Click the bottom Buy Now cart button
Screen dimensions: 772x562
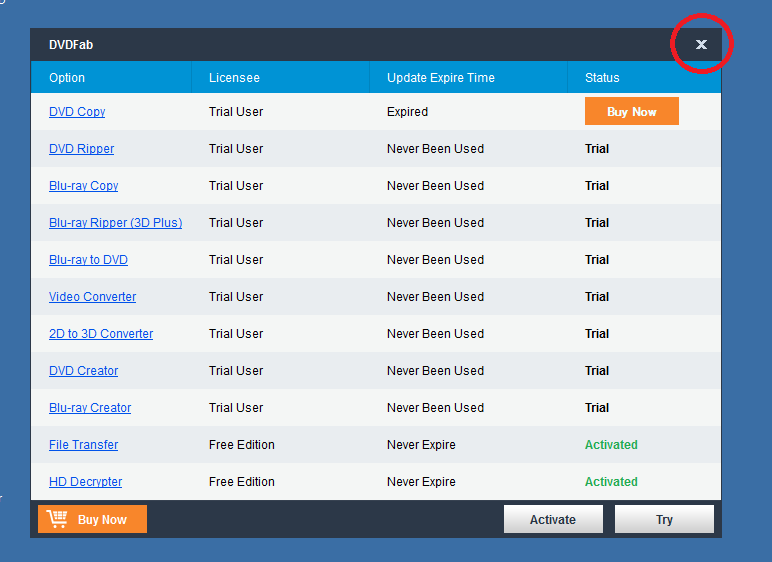(93, 519)
